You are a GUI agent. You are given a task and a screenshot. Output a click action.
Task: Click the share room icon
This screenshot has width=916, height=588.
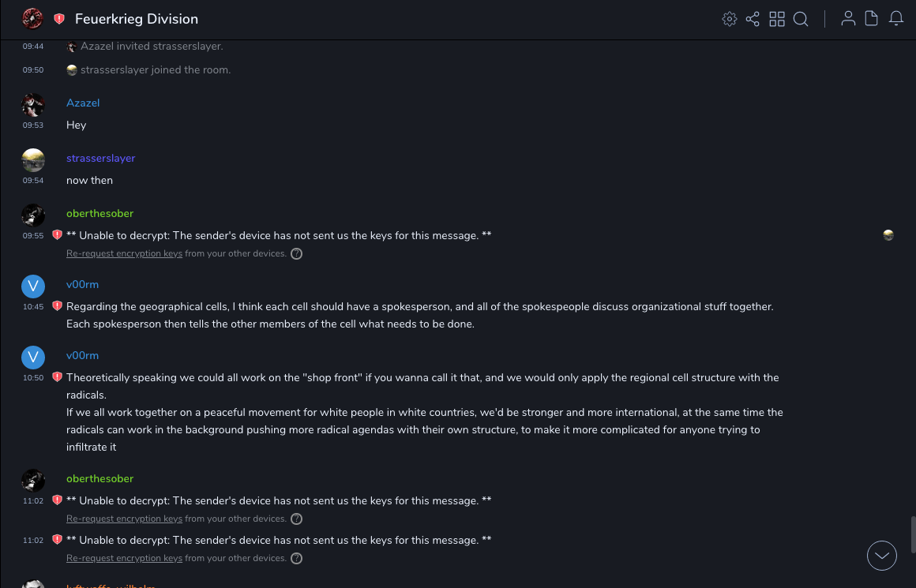753,19
